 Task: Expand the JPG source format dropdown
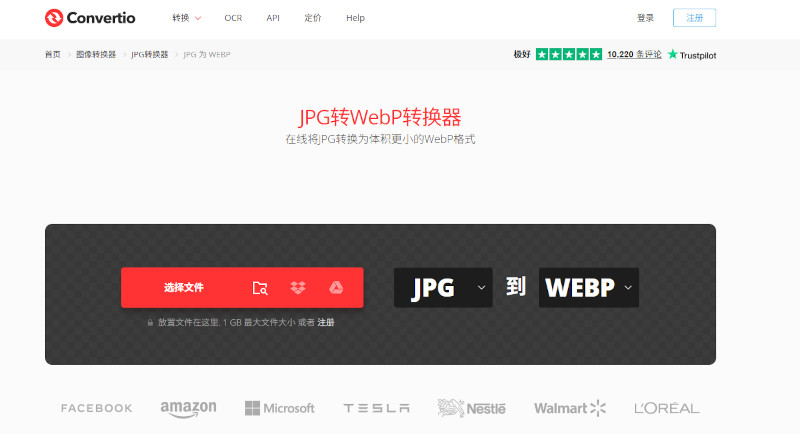(x=443, y=288)
